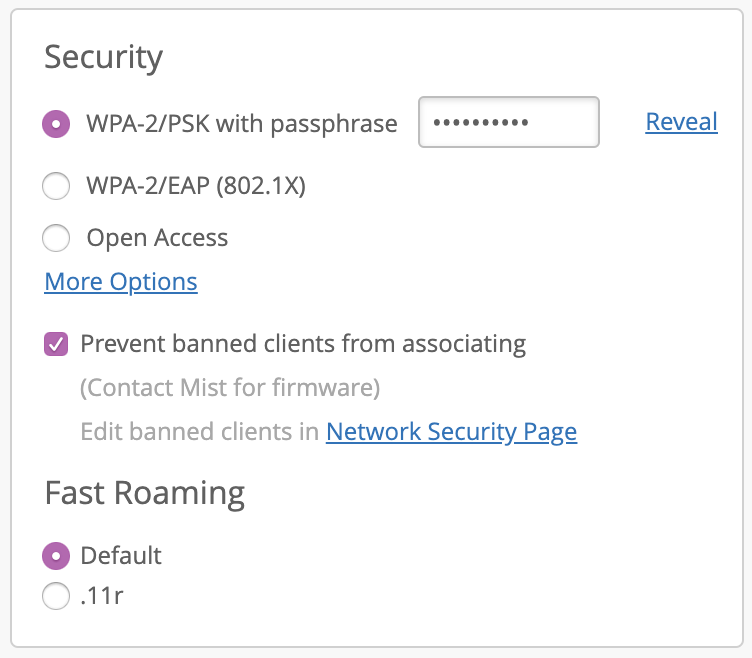Select the WPA-2/EAP (802.1X) radio button
The image size is (752, 658).
[x=56, y=186]
